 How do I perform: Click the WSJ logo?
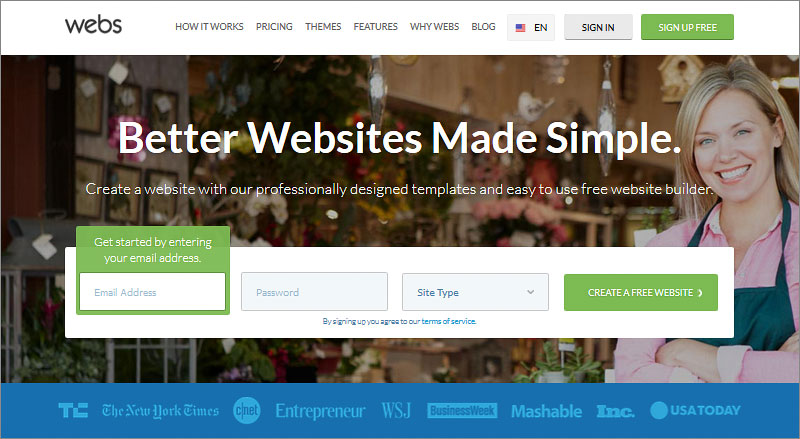396,410
